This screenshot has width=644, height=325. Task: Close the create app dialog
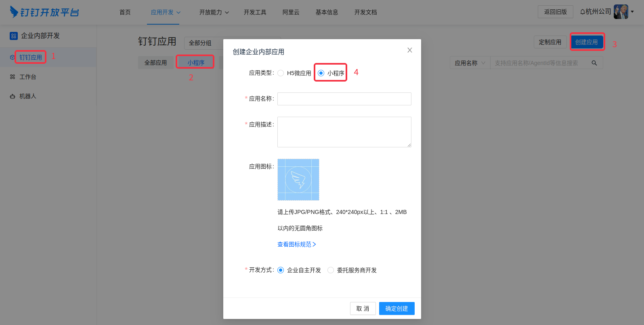409,50
